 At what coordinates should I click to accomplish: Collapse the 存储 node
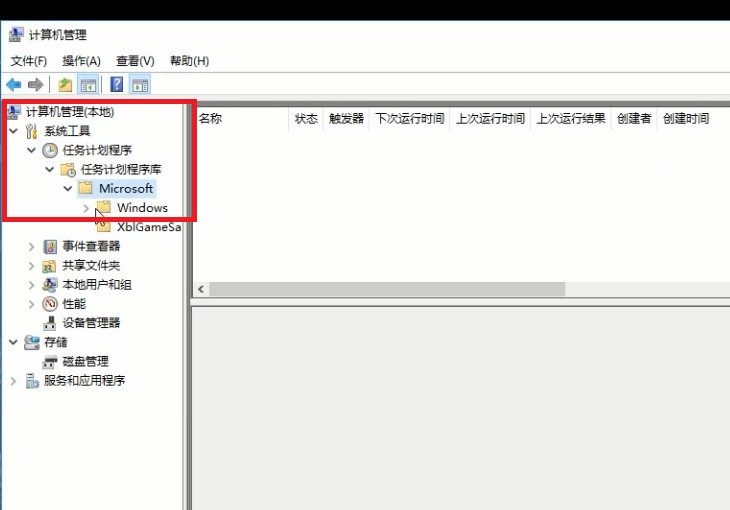[14, 342]
